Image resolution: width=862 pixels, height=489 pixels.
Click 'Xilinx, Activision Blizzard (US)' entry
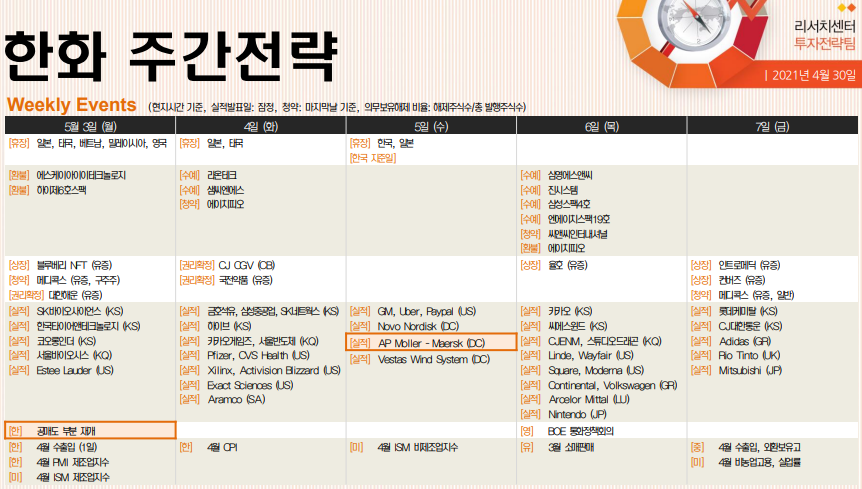pyautogui.click(x=274, y=370)
